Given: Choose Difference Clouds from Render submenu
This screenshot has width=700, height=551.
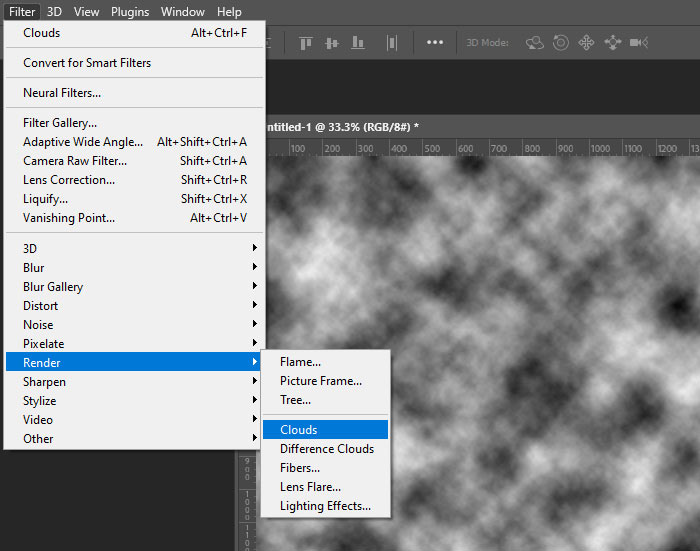Looking at the screenshot, I should [326, 449].
